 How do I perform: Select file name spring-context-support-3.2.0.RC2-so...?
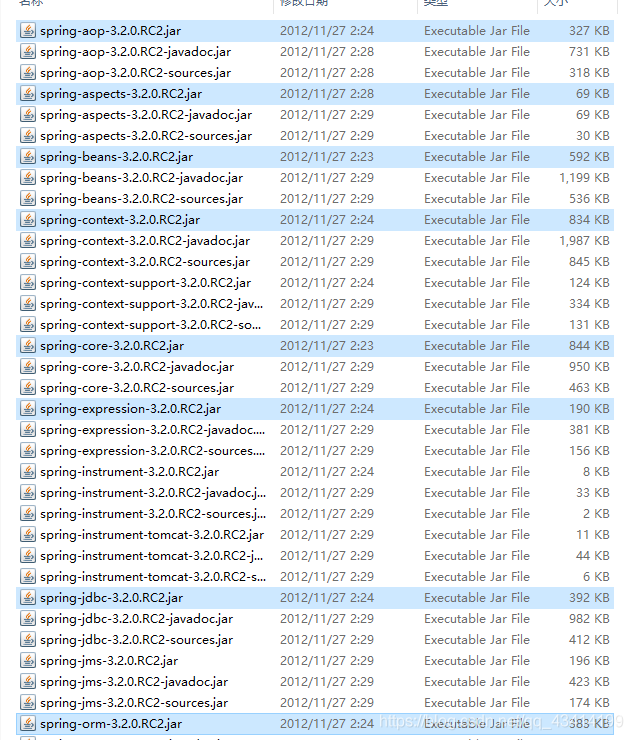[x=151, y=325]
